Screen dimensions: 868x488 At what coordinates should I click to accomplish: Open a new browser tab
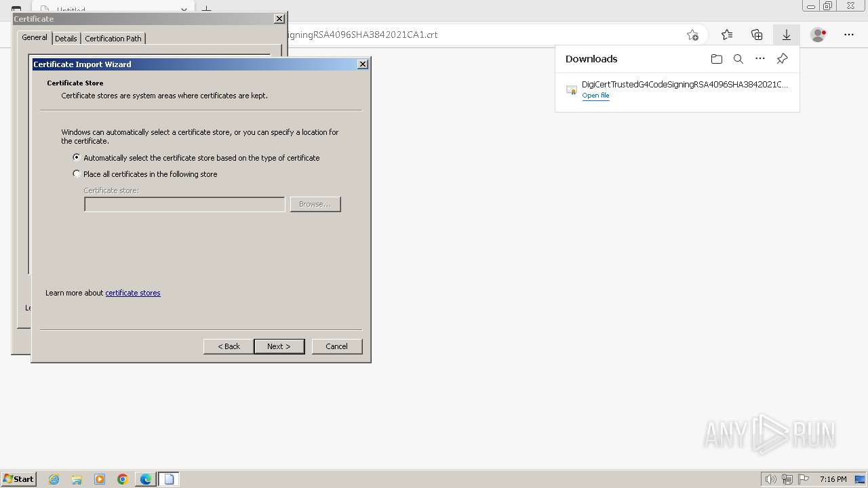coord(207,9)
